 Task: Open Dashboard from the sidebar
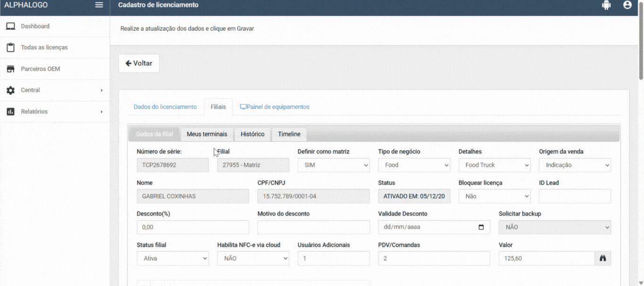35,26
